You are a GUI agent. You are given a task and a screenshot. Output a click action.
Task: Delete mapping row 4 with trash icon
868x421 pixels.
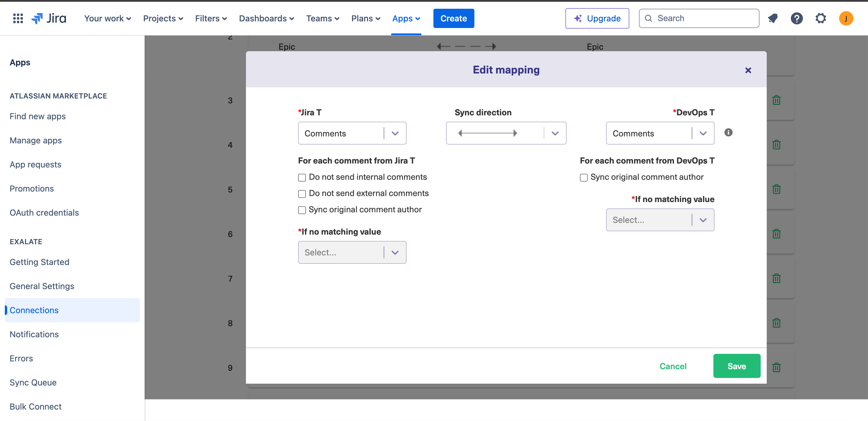point(776,145)
